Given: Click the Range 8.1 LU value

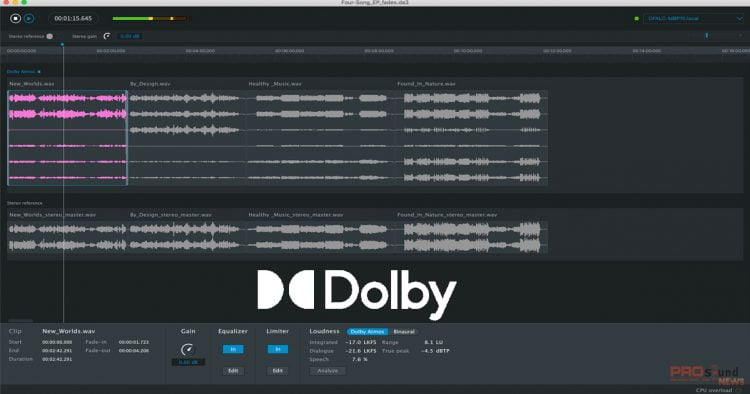Looking at the screenshot, I should (x=433, y=342).
